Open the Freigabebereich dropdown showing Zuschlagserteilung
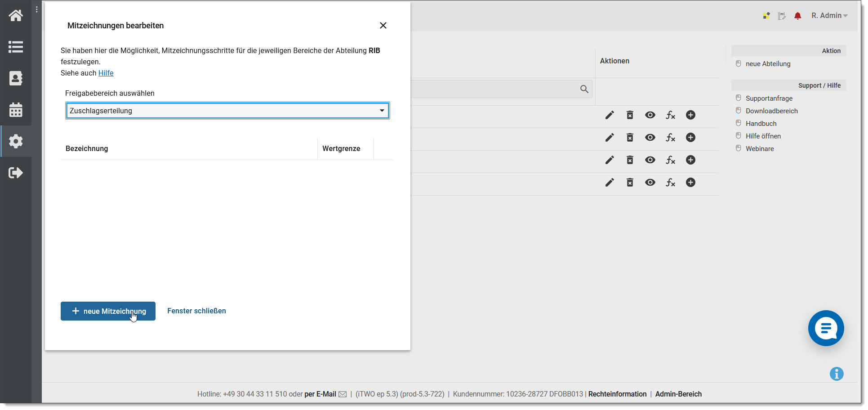Viewport: 868px width, 410px height. coord(227,111)
